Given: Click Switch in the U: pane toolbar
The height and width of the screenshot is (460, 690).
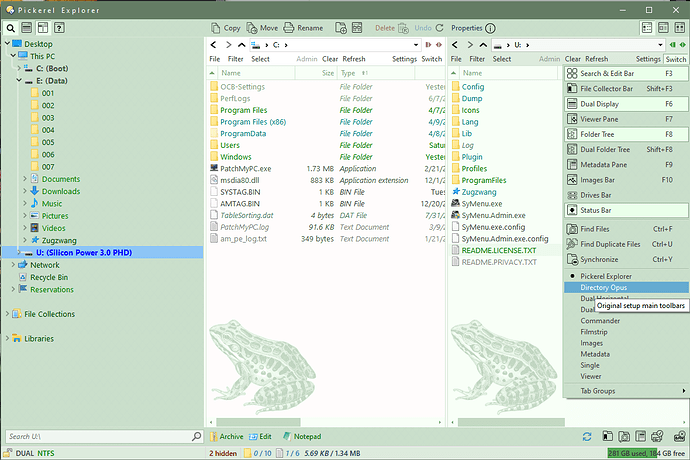Looking at the screenshot, I should [x=675, y=59].
